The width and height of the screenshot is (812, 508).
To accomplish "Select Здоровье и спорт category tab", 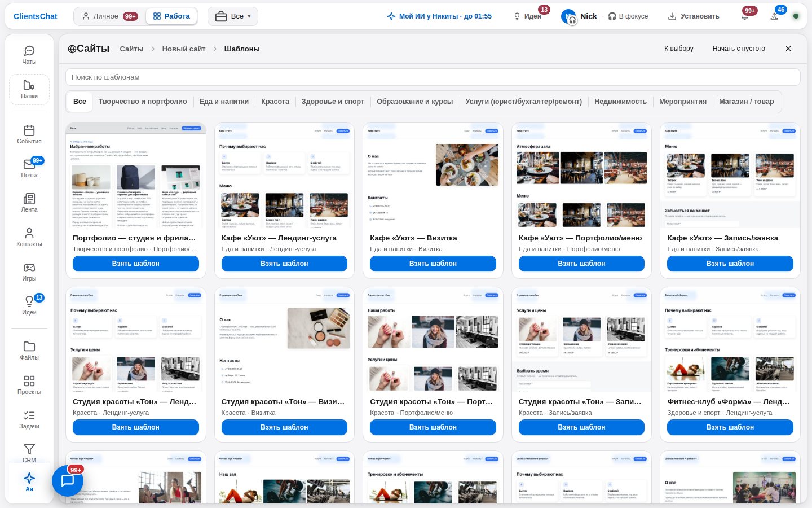I will click(x=333, y=102).
